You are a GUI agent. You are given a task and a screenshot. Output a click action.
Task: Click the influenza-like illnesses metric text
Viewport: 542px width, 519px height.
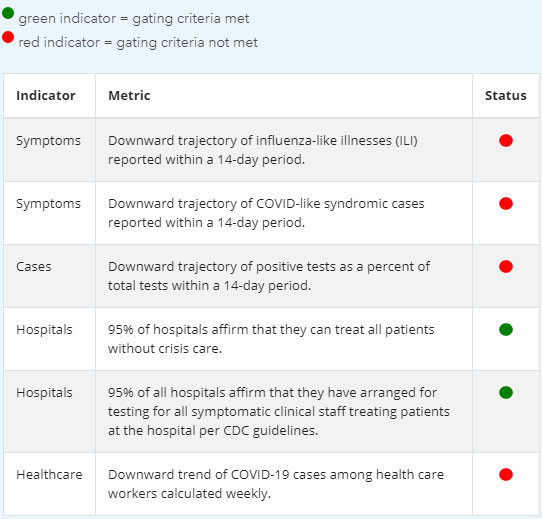pyautogui.click(x=263, y=150)
